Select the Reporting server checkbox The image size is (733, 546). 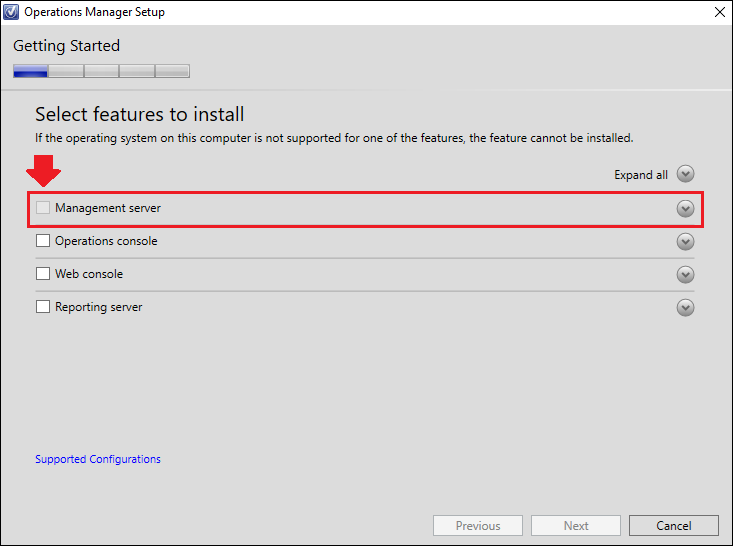(x=43, y=307)
